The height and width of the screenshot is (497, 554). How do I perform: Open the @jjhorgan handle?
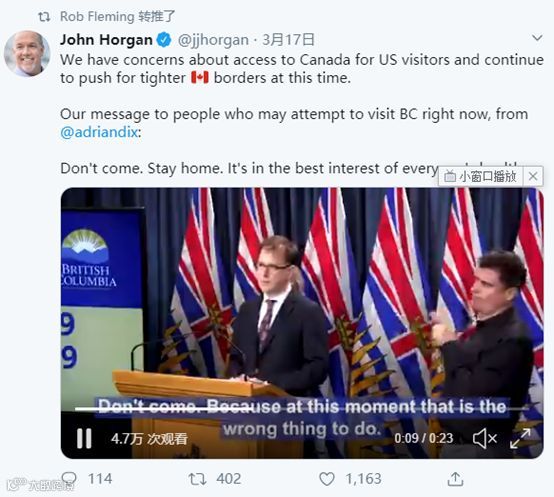click(213, 40)
